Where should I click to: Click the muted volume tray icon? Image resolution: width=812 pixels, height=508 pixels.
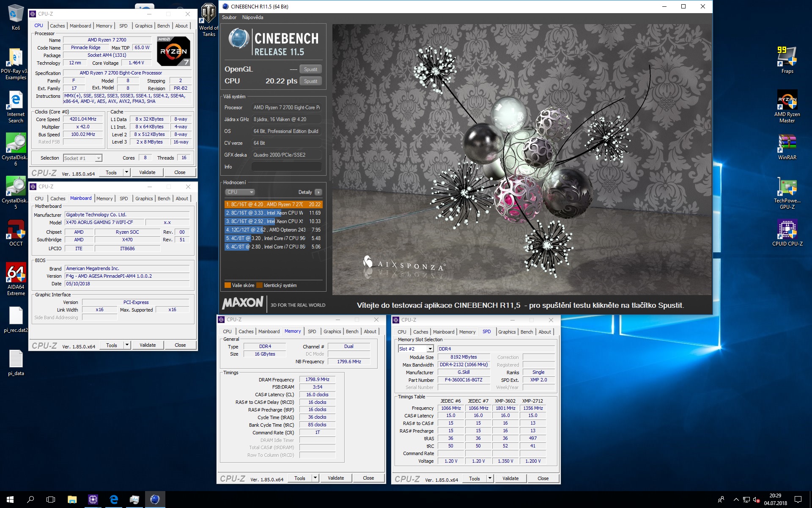(x=757, y=500)
